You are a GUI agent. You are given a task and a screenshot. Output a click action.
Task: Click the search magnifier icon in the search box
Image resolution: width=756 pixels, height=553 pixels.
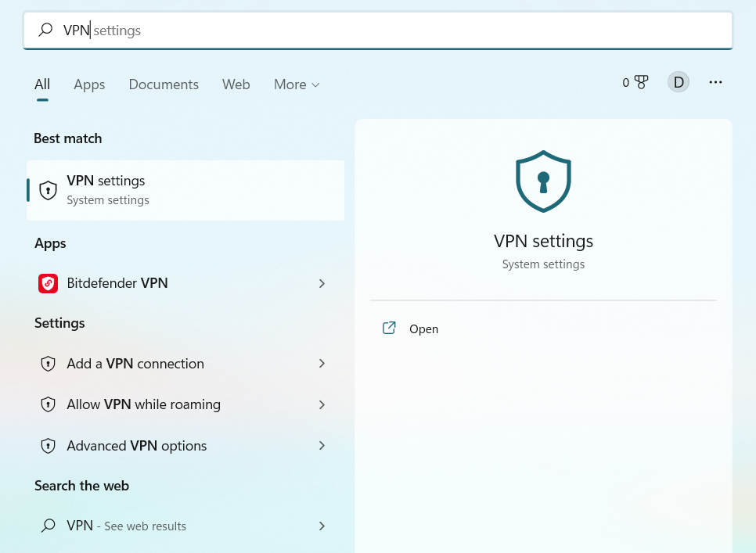[45, 30]
